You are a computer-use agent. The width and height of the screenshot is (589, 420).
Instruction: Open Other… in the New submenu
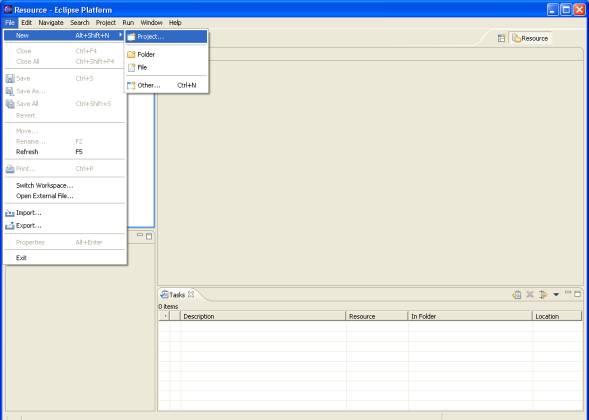click(166, 85)
